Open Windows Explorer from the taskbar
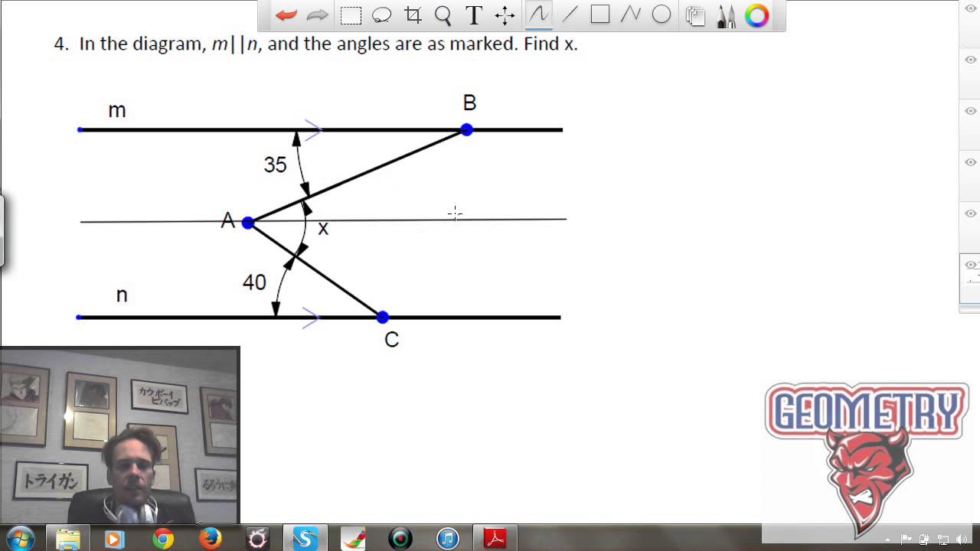 point(68,539)
